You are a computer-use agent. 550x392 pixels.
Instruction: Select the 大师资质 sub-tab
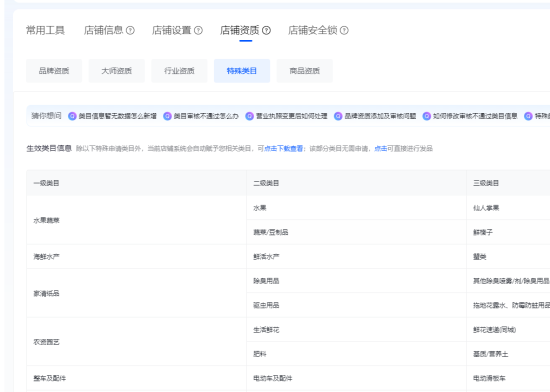[x=117, y=71]
